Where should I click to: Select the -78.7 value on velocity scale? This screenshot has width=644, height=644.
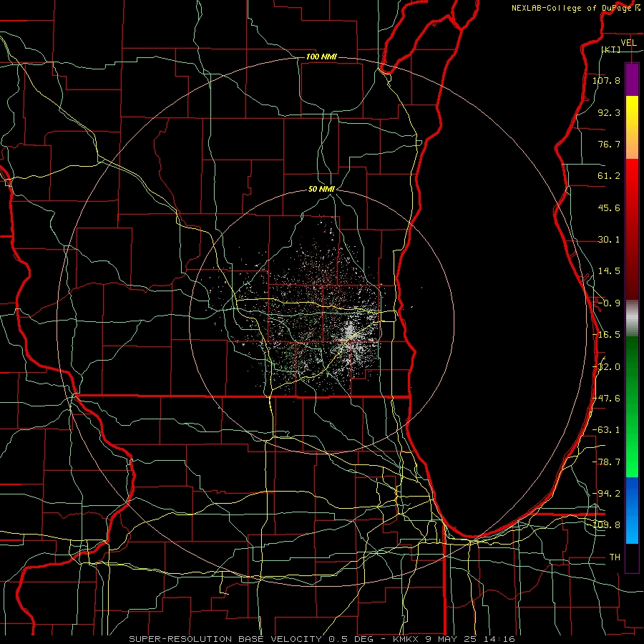[606, 462]
